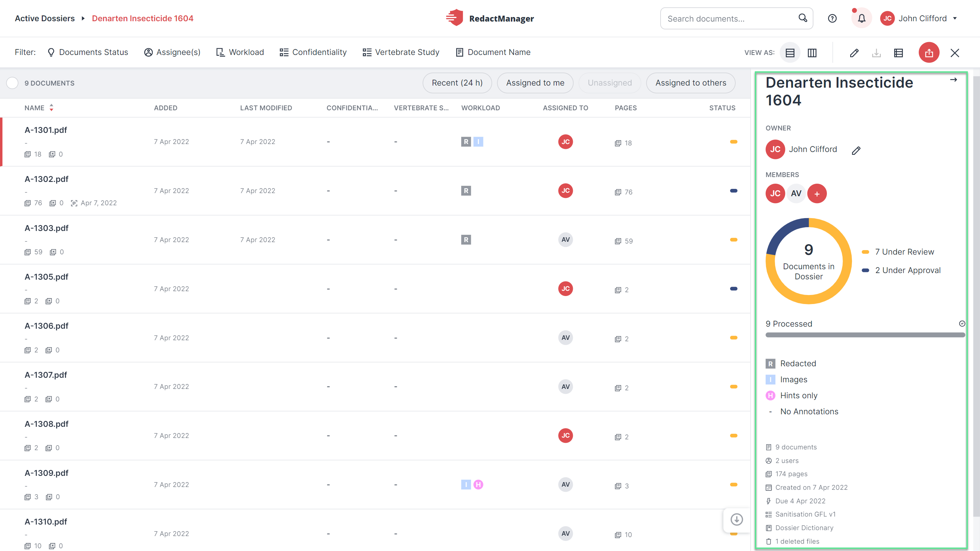
Task: Click the RedactManager logo
Action: click(490, 18)
